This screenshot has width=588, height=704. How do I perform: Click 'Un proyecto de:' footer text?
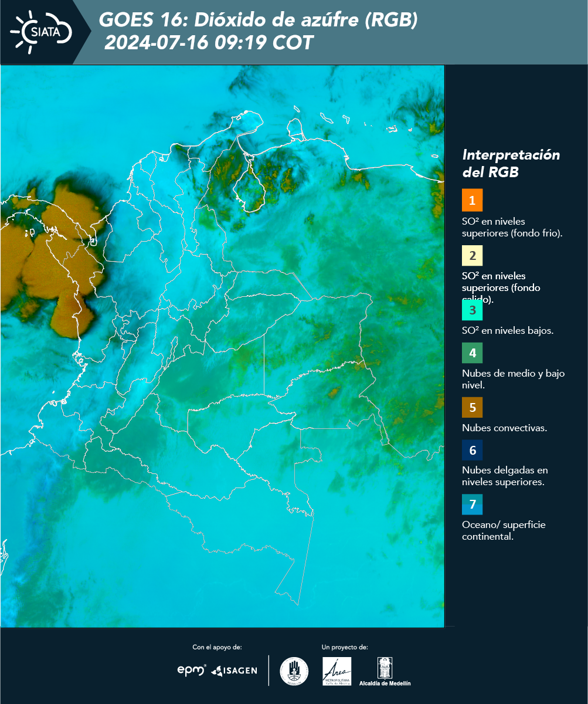coord(345,647)
